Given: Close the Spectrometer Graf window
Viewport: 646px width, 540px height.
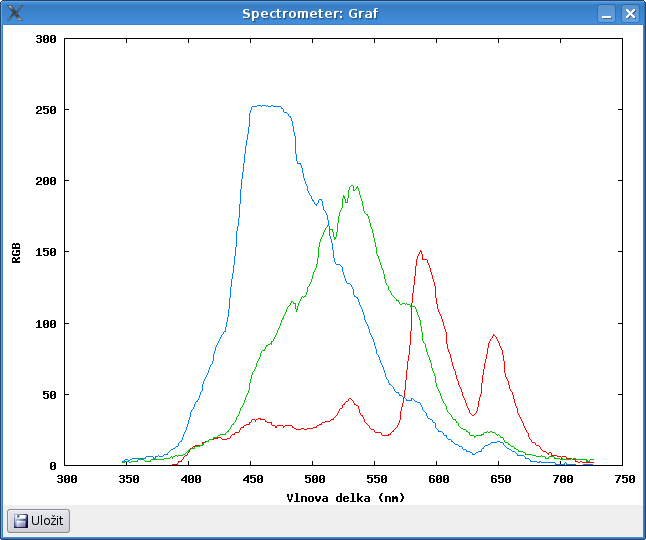Looking at the screenshot, I should click(630, 13).
